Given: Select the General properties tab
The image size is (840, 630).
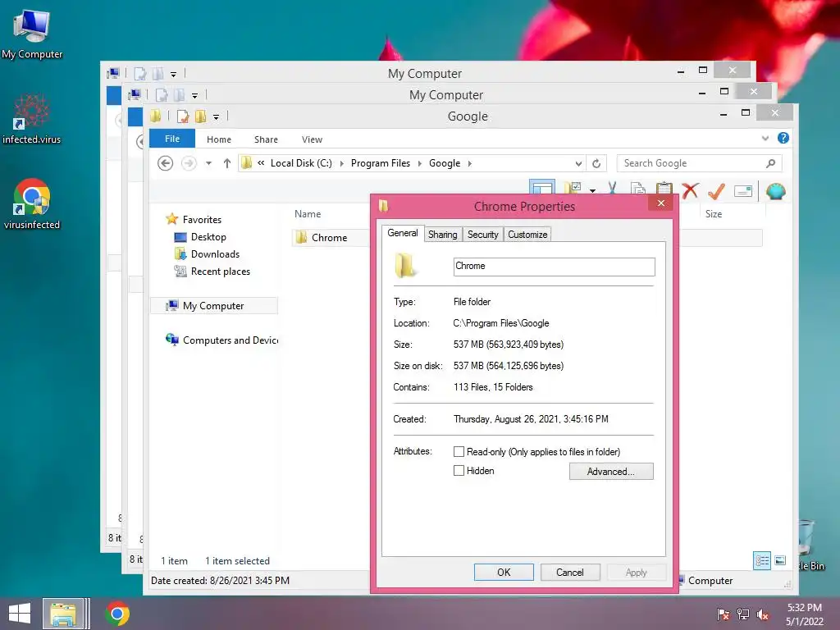Looking at the screenshot, I should (x=403, y=233).
